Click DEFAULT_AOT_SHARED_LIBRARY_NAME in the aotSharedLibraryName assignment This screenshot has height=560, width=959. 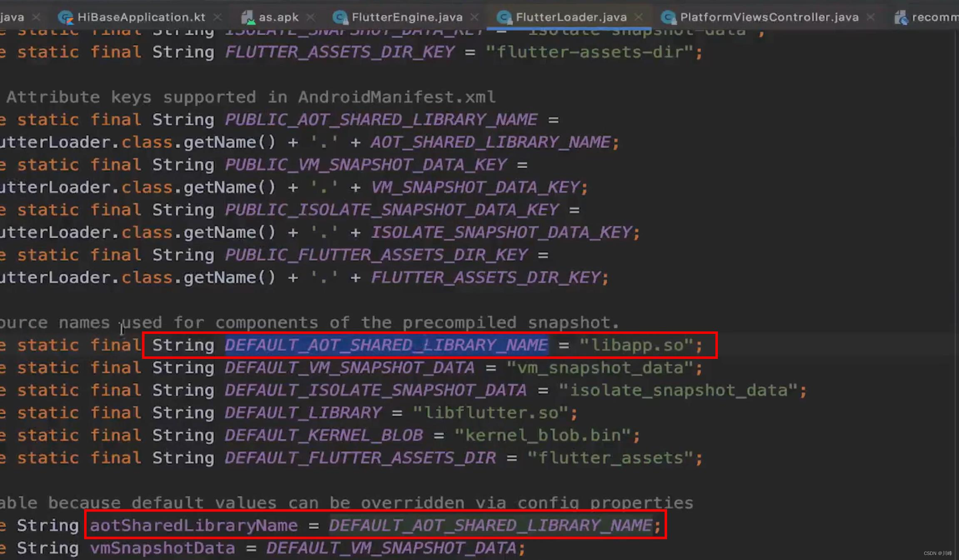click(x=491, y=525)
